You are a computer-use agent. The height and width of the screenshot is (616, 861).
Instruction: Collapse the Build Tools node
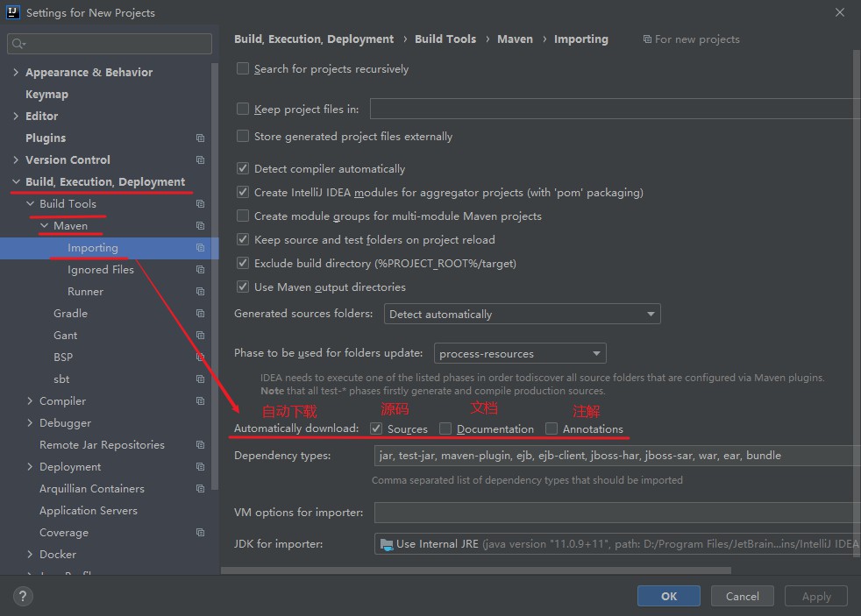[30, 203]
